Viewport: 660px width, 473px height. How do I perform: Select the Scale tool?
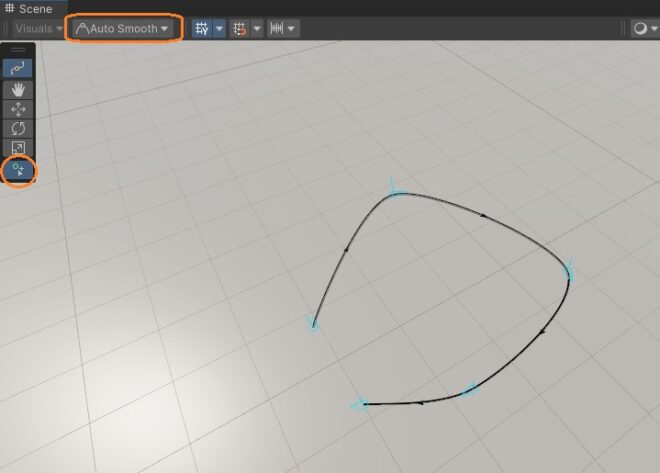click(x=18, y=147)
